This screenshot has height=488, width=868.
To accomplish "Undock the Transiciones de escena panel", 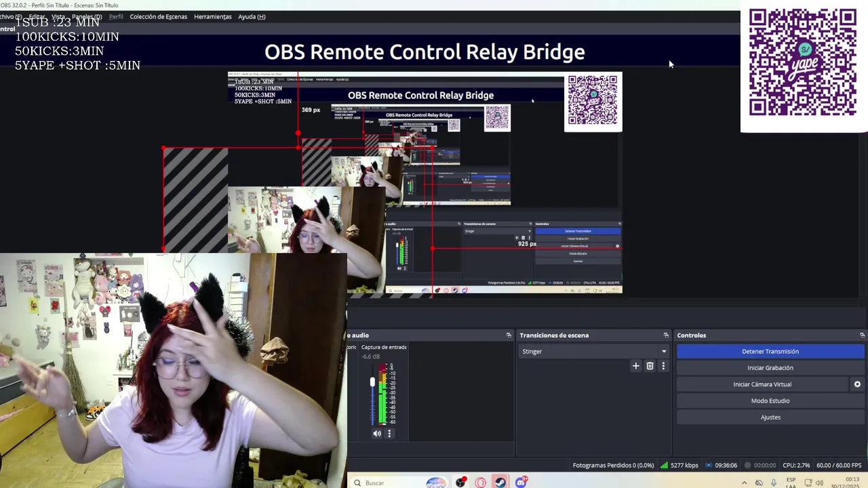I will coord(666,335).
